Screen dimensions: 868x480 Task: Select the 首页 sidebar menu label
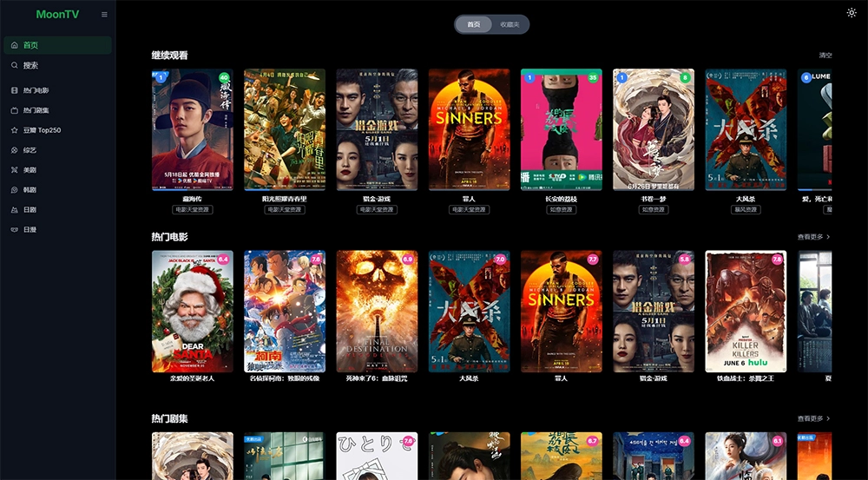[30, 45]
